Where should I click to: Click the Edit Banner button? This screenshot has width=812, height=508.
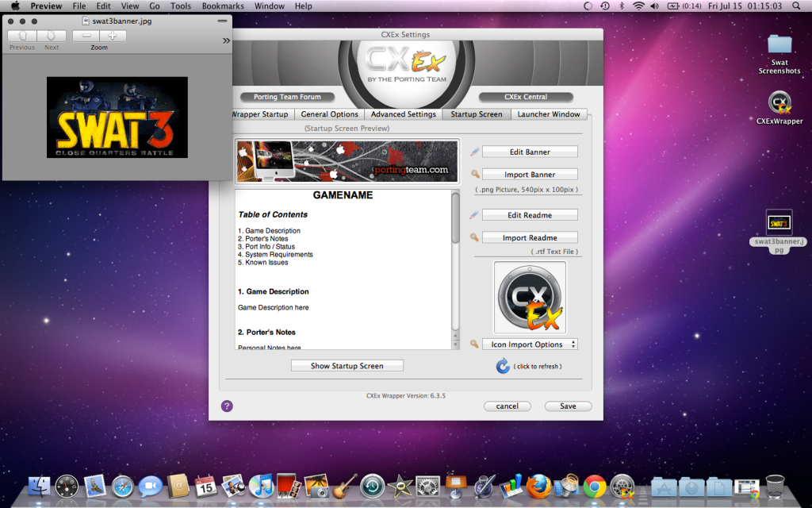(530, 152)
